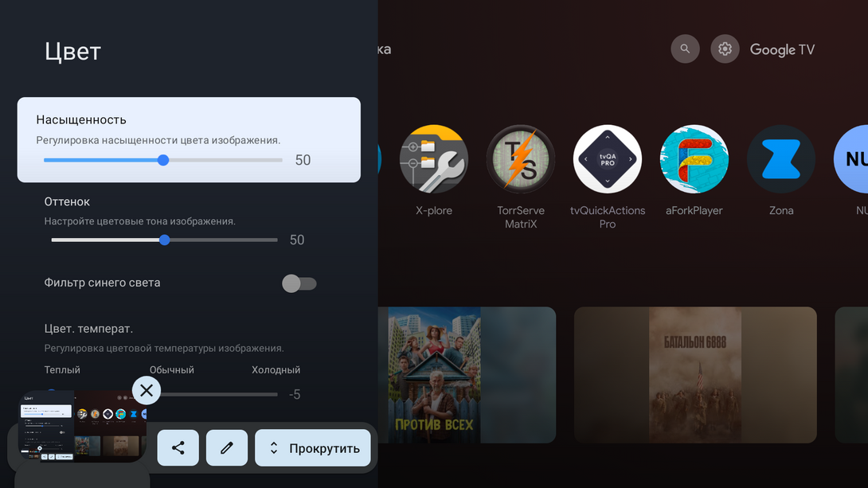Viewport: 868px width, 488px height.
Task: Open the settings gear icon
Action: 725,49
